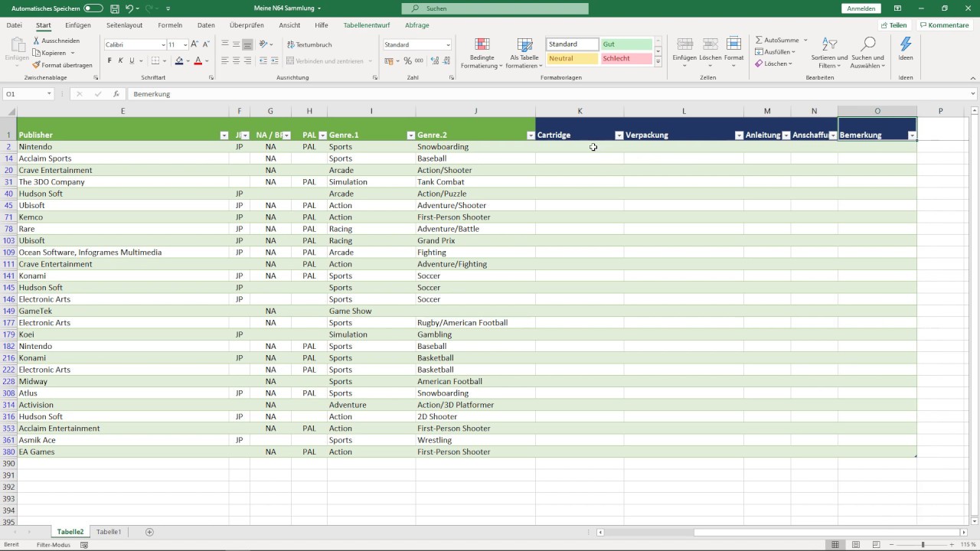
Task: Click the horizontal scrollbar thumb
Action: point(826,532)
